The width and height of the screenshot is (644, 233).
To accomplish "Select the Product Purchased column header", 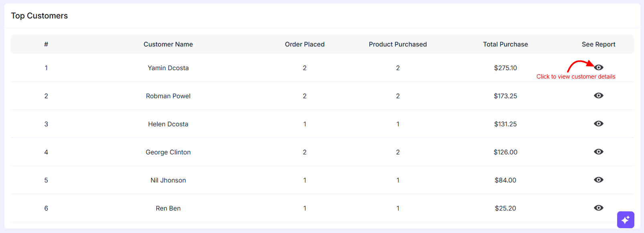I will click(x=398, y=44).
